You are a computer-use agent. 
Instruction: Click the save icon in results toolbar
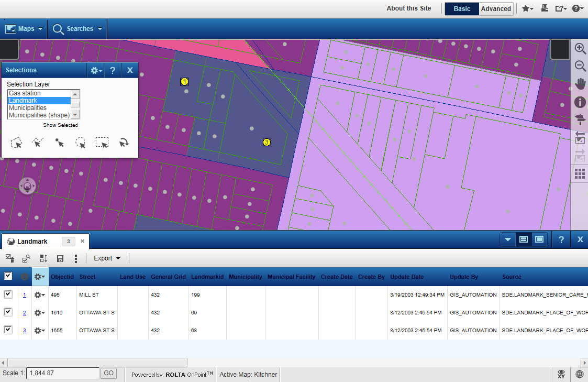click(60, 258)
